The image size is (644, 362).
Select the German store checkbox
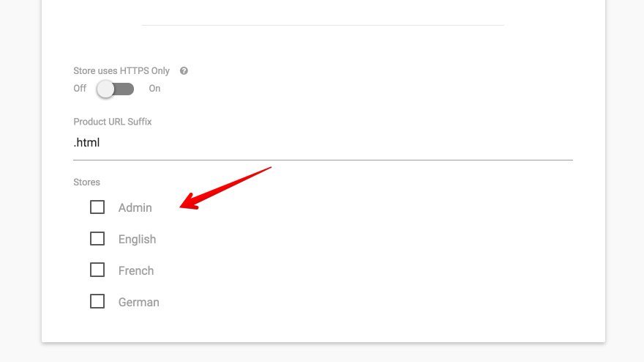coord(97,302)
